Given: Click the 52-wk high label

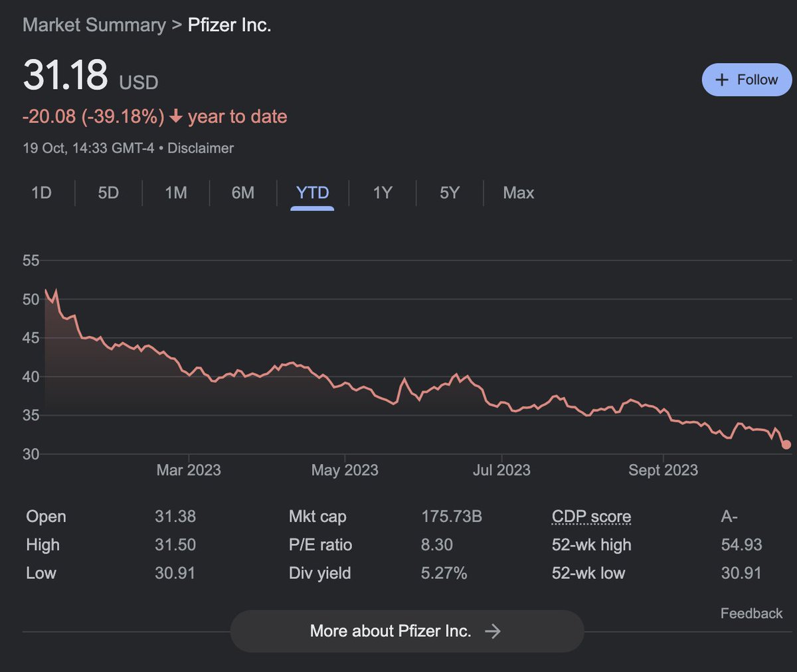Looking at the screenshot, I should click(x=591, y=545).
